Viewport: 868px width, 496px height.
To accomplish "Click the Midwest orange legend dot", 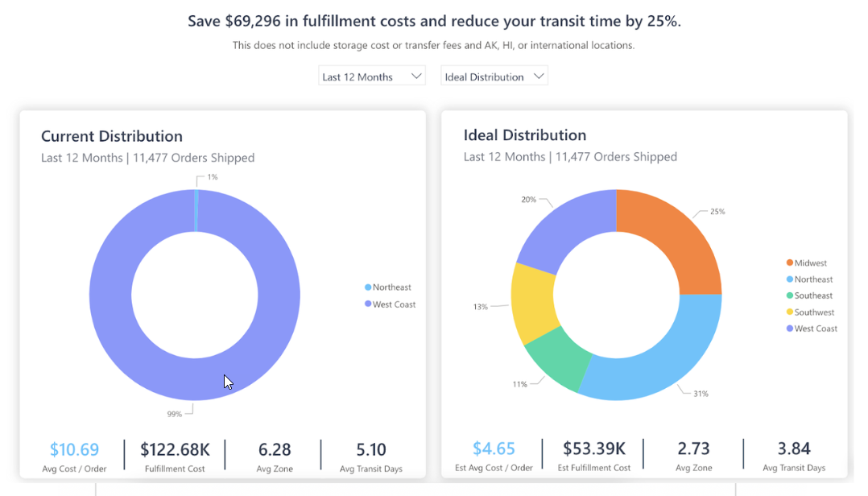I will 790,263.
